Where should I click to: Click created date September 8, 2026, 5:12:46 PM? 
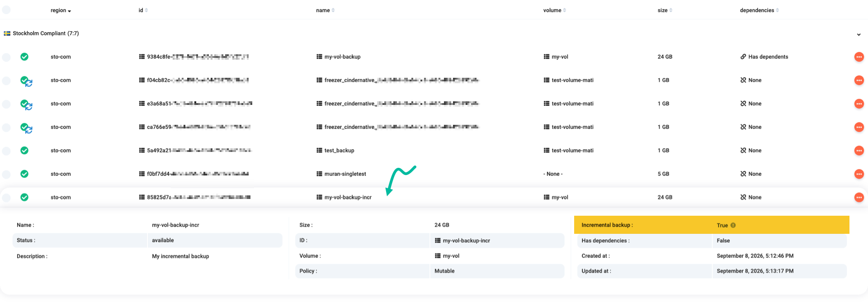click(755, 256)
